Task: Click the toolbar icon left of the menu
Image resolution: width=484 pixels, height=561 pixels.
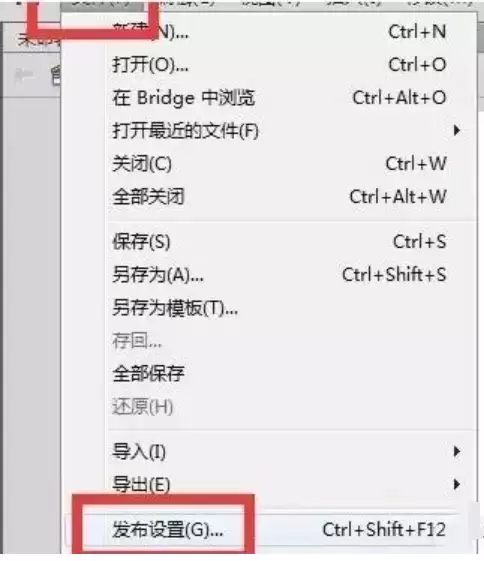Action: (24, 76)
